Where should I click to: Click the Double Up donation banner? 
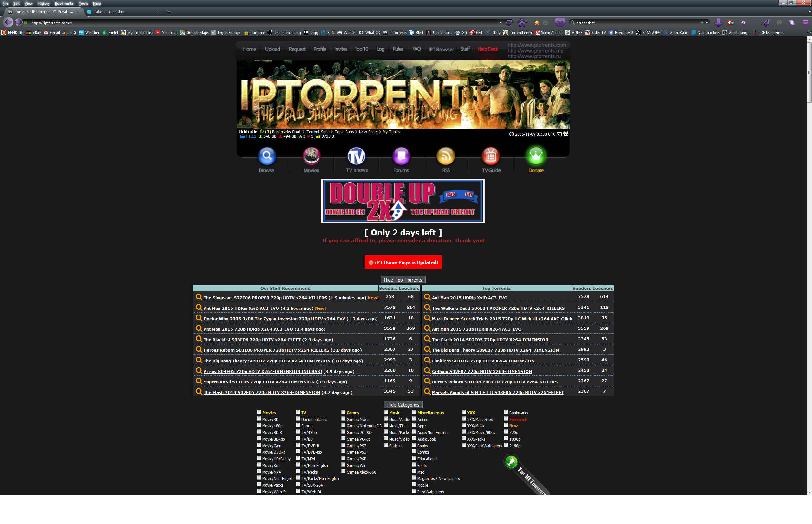(403, 201)
